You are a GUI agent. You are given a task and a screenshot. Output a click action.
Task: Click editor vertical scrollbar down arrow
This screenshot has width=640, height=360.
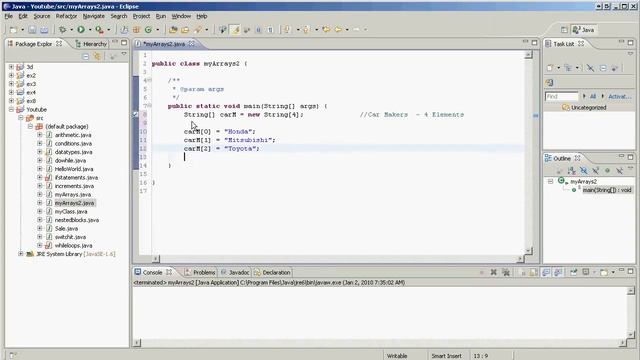tap(529, 250)
